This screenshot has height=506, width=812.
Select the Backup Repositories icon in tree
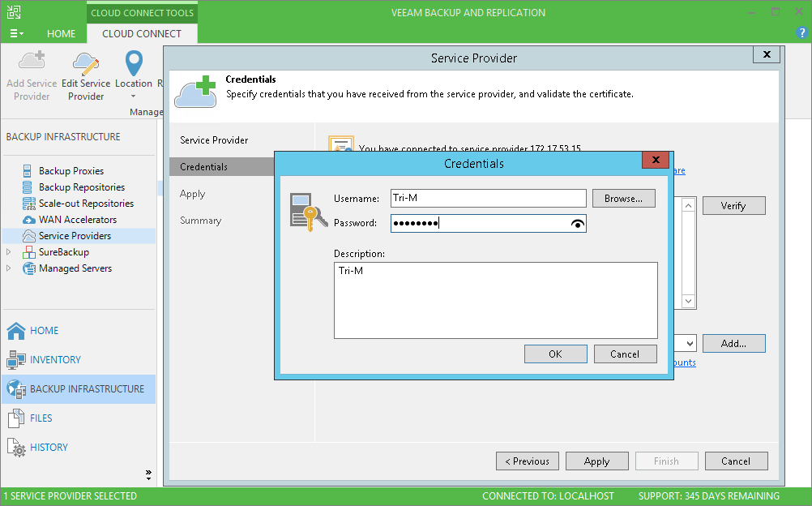[28, 187]
